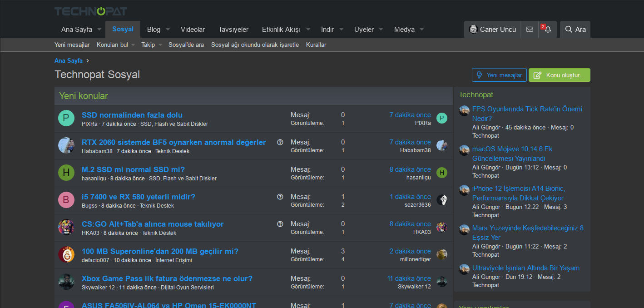Open the notifications bell icon
This screenshot has width=644, height=308.
(547, 29)
